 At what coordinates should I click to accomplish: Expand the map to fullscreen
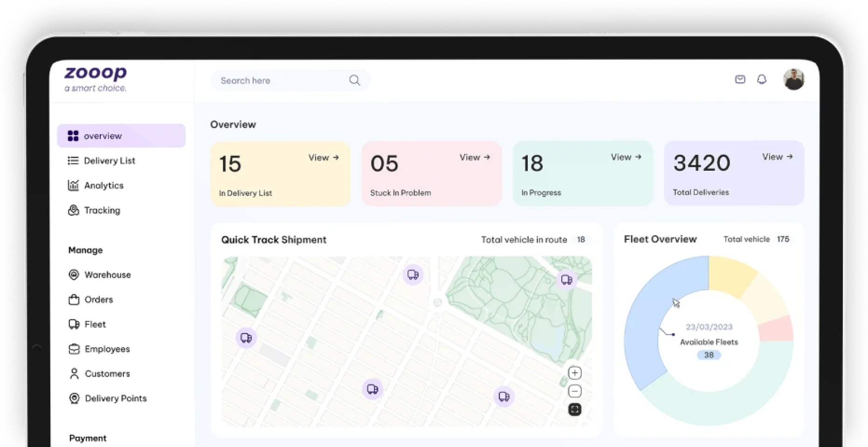point(575,409)
